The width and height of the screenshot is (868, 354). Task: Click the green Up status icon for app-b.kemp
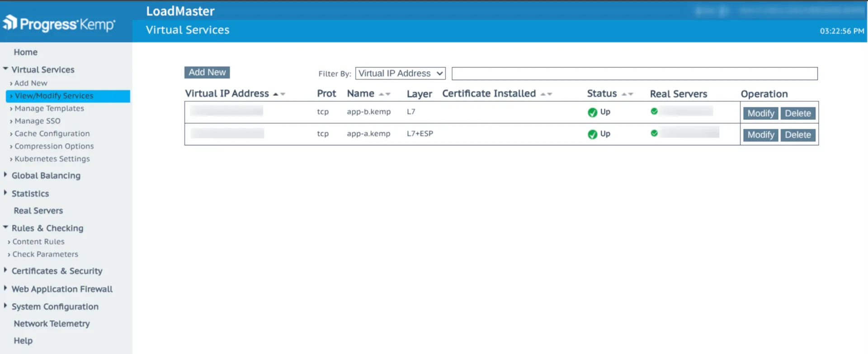pyautogui.click(x=592, y=112)
